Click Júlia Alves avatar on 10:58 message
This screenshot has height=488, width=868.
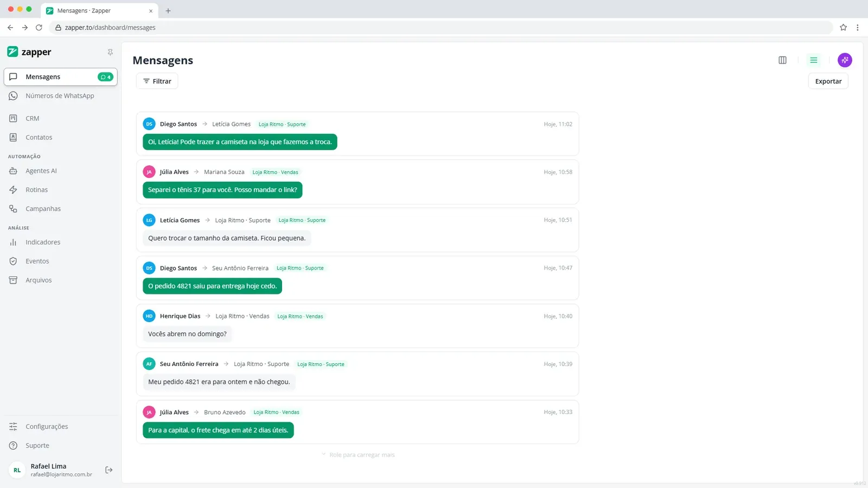[149, 172]
